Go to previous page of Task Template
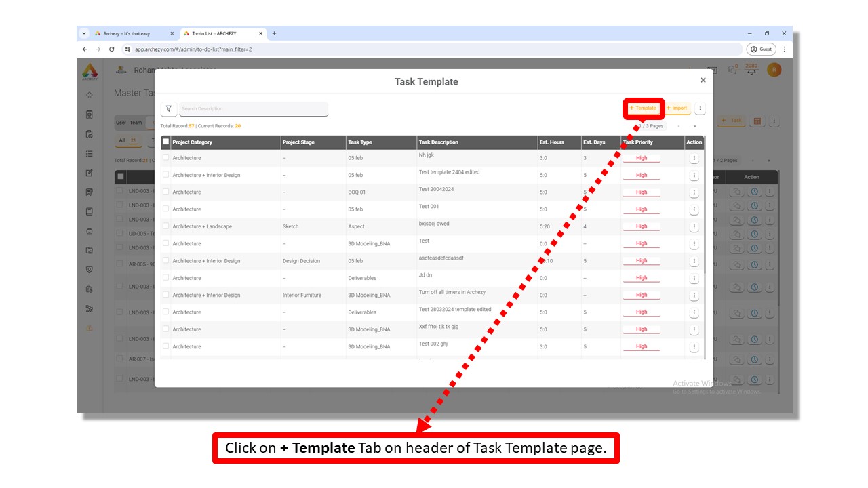868x488 pixels. 679,126
